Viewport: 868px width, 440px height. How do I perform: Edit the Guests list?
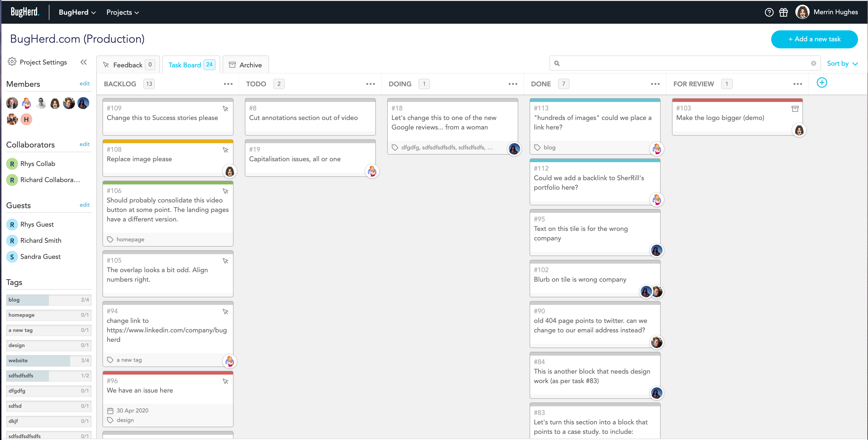click(x=84, y=205)
